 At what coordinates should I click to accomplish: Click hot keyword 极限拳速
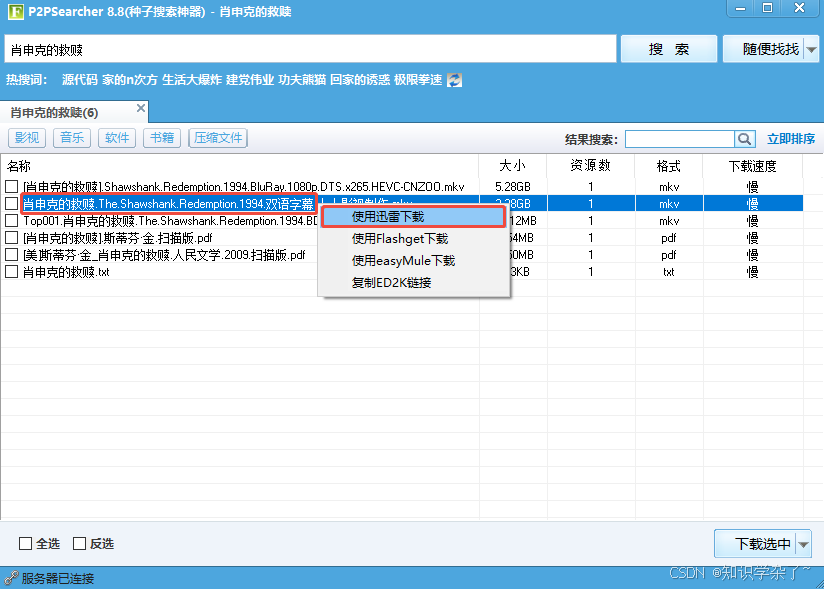point(418,80)
